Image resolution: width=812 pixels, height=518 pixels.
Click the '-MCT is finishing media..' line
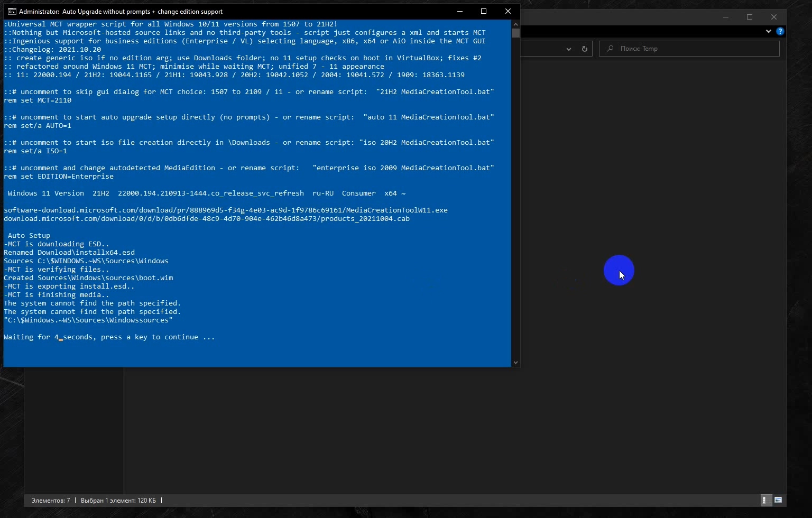tap(57, 295)
